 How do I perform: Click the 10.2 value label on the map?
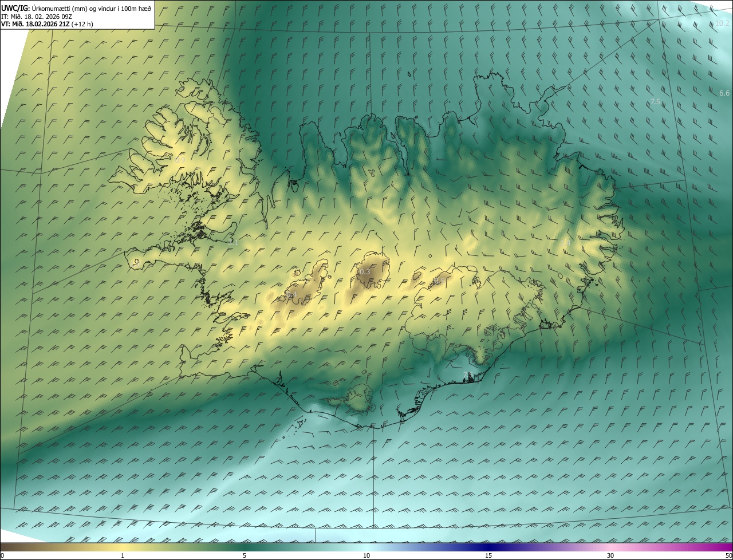pos(722,23)
